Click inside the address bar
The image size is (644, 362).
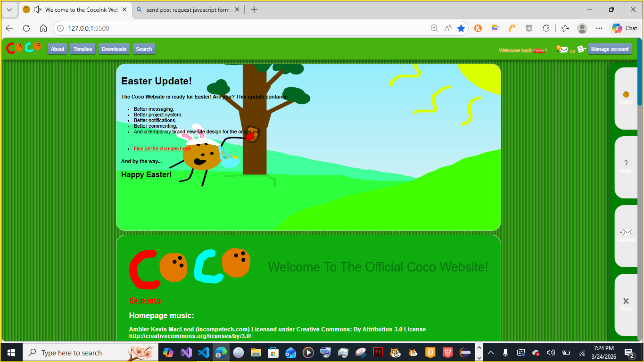click(x=189, y=28)
